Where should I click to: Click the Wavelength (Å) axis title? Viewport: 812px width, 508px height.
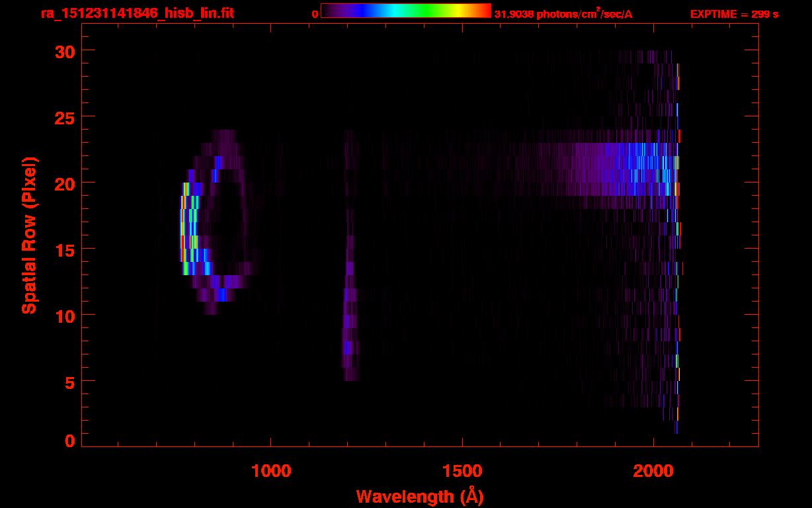(420, 496)
